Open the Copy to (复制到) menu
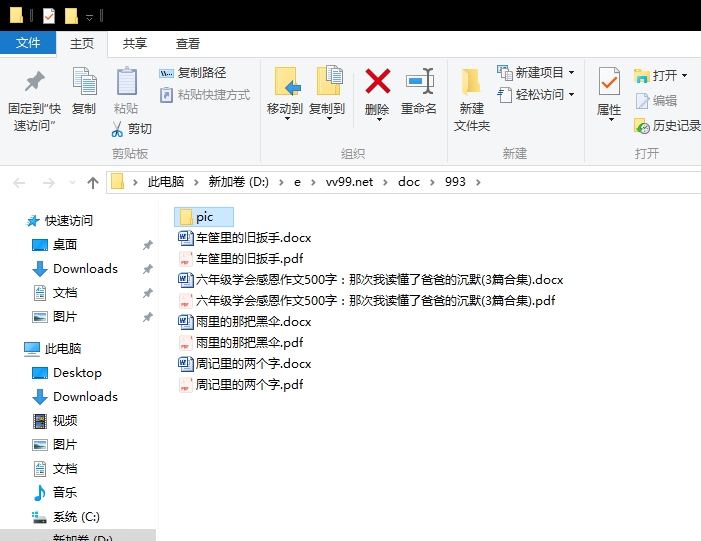The height and width of the screenshot is (541, 701). [327, 93]
